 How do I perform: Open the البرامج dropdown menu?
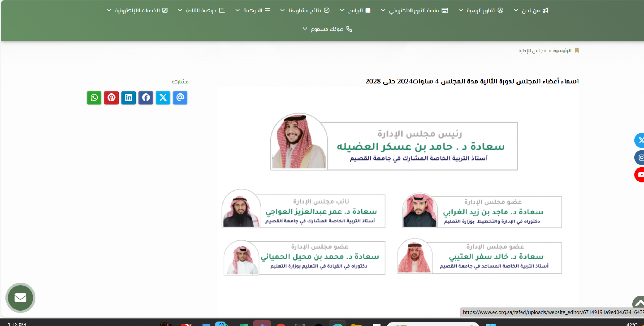(355, 10)
